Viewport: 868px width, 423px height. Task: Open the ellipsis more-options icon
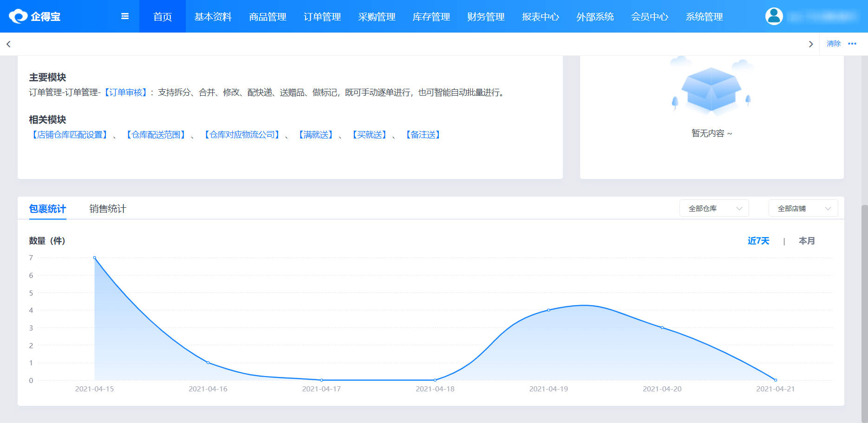pos(852,44)
